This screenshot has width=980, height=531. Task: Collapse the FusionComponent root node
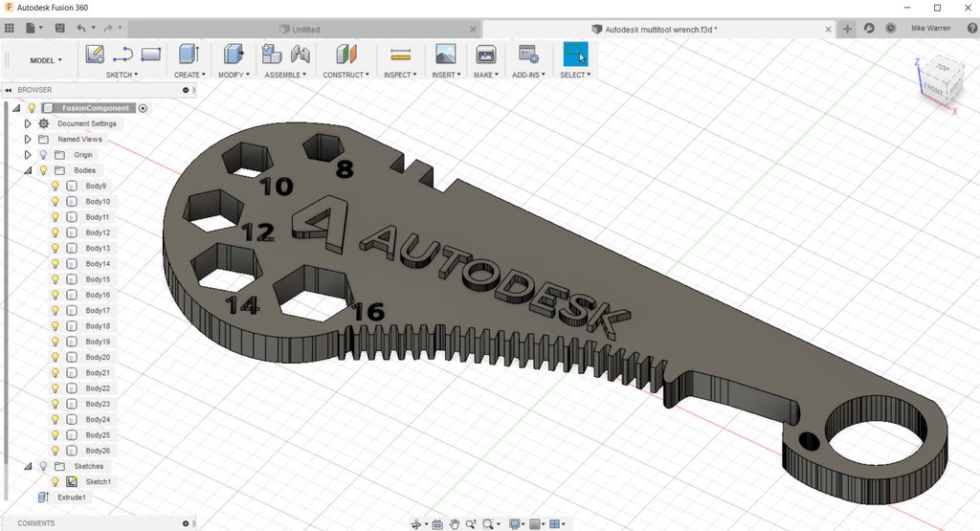click(x=16, y=108)
